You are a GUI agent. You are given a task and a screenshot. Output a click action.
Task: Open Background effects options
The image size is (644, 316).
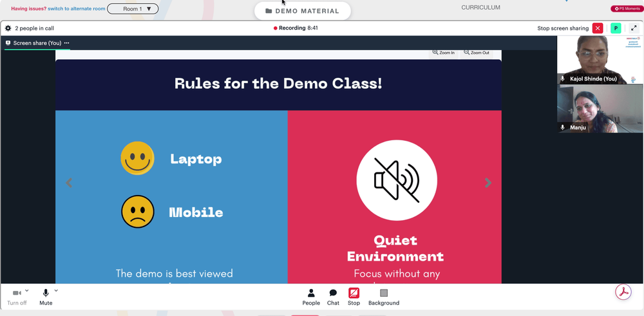384,297
